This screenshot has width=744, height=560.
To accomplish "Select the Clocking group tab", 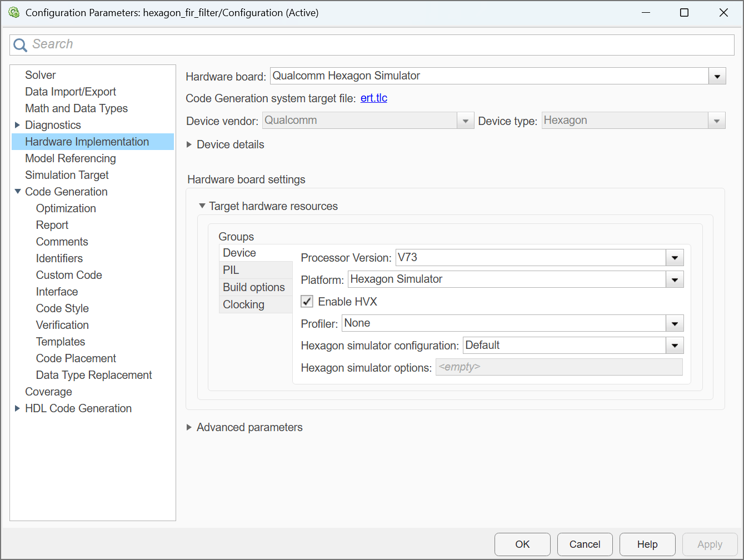I will (256, 304).
